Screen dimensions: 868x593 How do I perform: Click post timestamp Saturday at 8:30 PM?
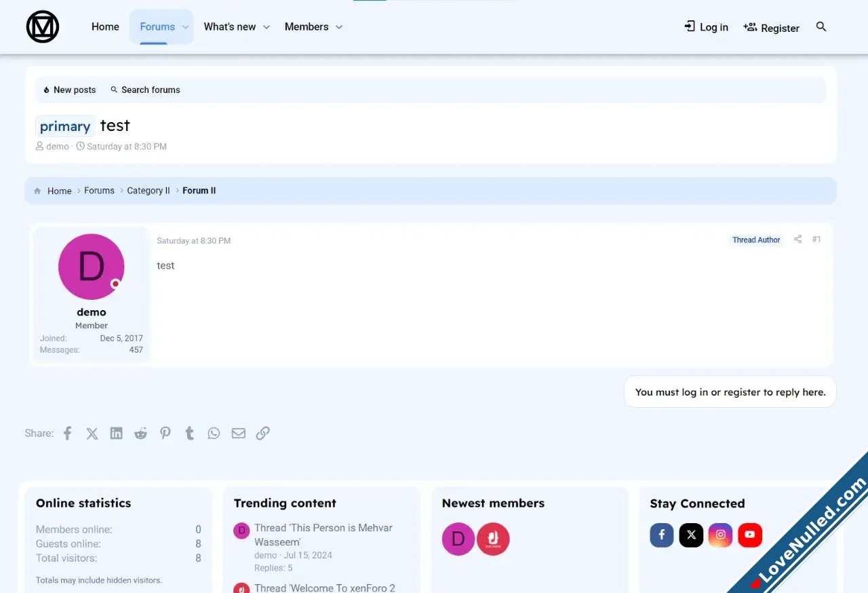coord(194,241)
